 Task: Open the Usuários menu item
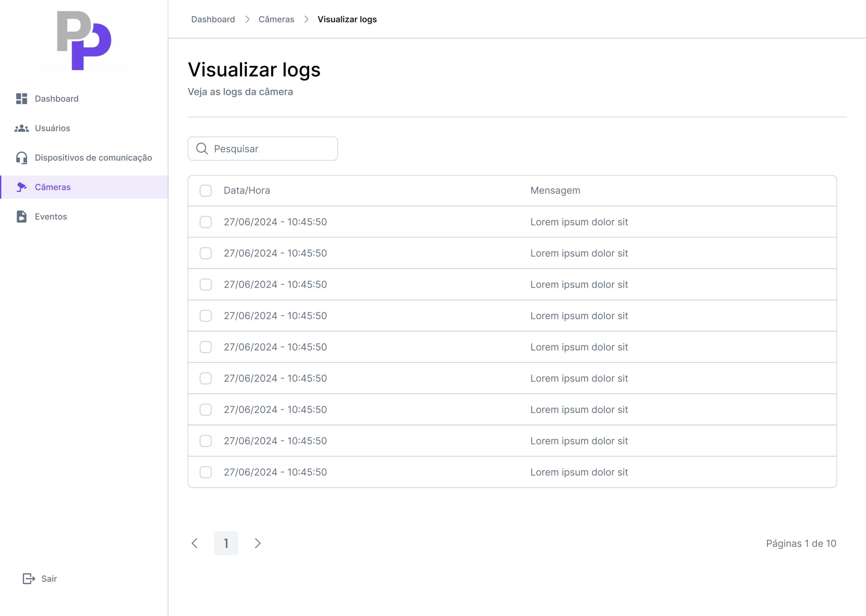[x=52, y=128]
